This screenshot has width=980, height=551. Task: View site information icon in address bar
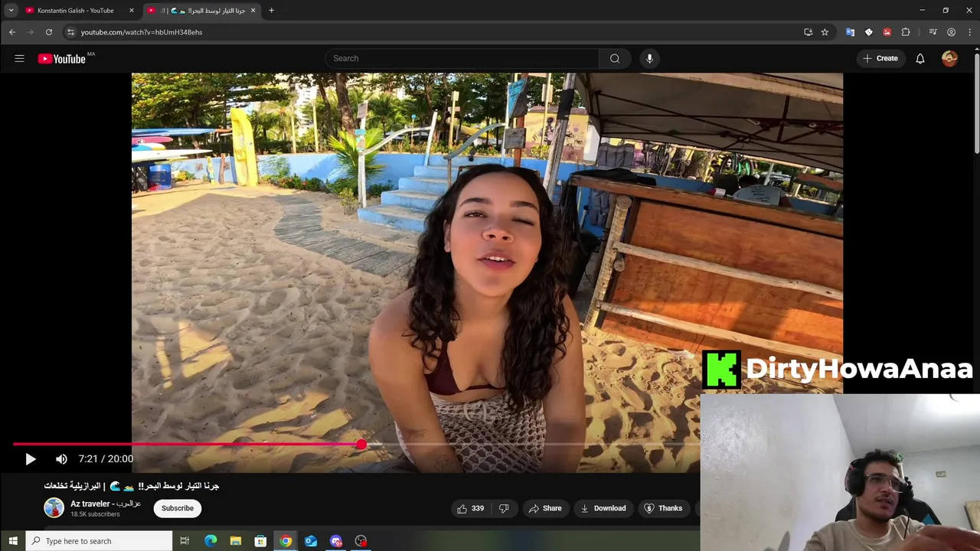click(x=70, y=32)
